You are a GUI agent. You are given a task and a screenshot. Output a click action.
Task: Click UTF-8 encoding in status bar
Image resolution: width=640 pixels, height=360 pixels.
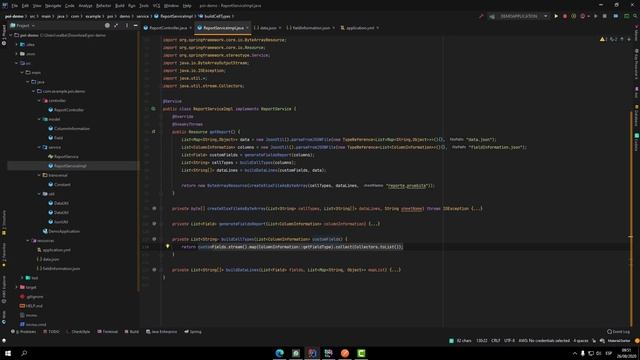(x=509, y=341)
